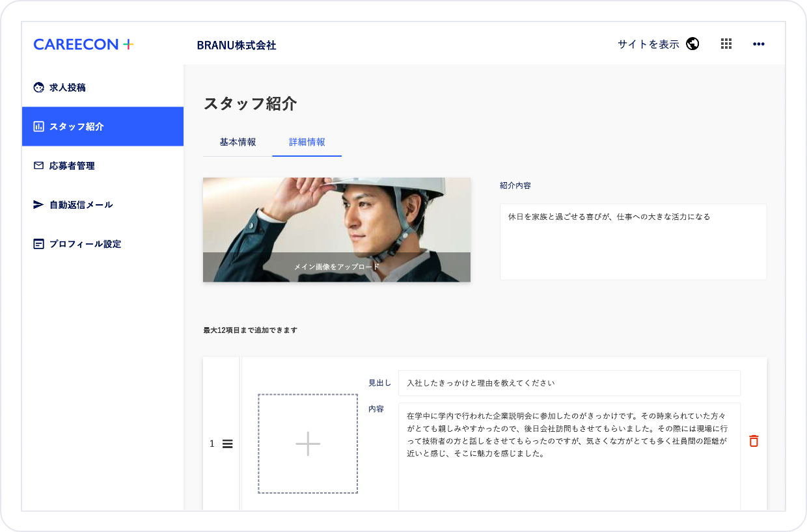The height and width of the screenshot is (532, 807).
Task: Open プロフィール設定 from the sidebar
Action: point(38,243)
